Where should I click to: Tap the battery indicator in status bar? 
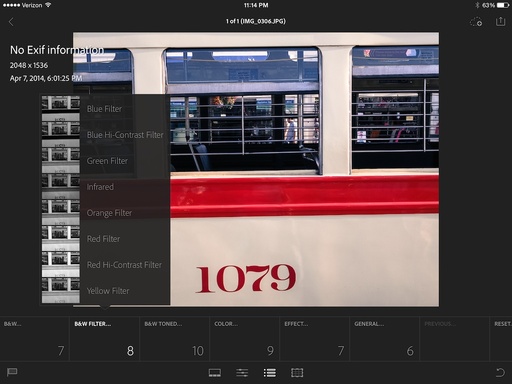[x=503, y=5]
